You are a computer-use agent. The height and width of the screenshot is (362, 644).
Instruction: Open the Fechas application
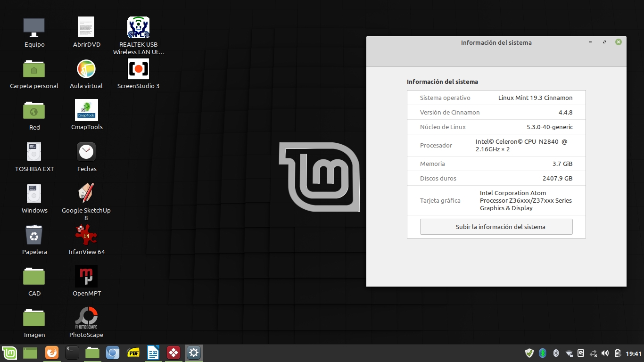coord(86,151)
